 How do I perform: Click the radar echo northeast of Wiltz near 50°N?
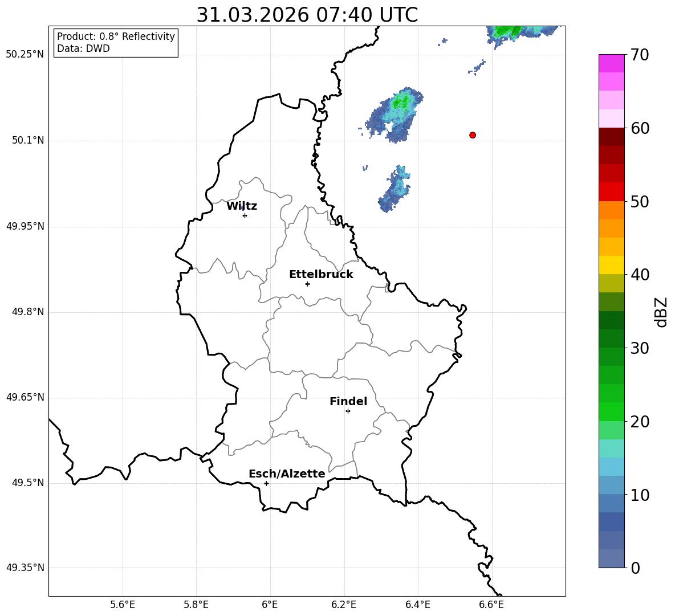pyautogui.click(x=395, y=189)
